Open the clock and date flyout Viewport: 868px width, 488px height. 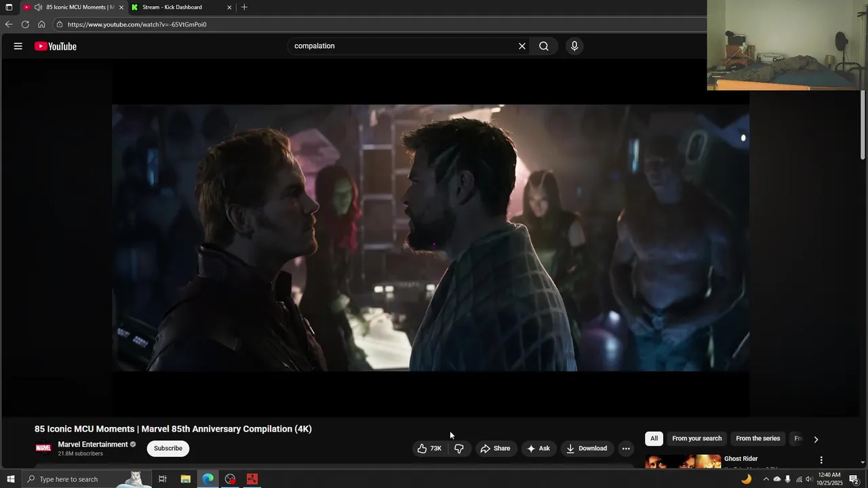tap(829, 479)
